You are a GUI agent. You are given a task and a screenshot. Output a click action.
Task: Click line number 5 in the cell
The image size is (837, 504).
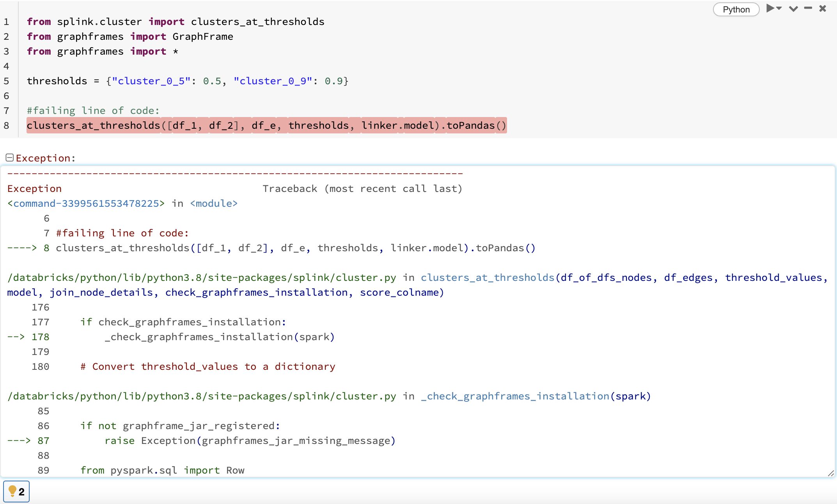point(6,81)
